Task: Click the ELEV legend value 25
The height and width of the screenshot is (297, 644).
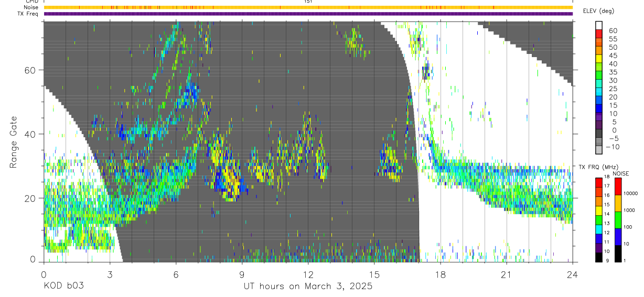Action: click(613, 89)
